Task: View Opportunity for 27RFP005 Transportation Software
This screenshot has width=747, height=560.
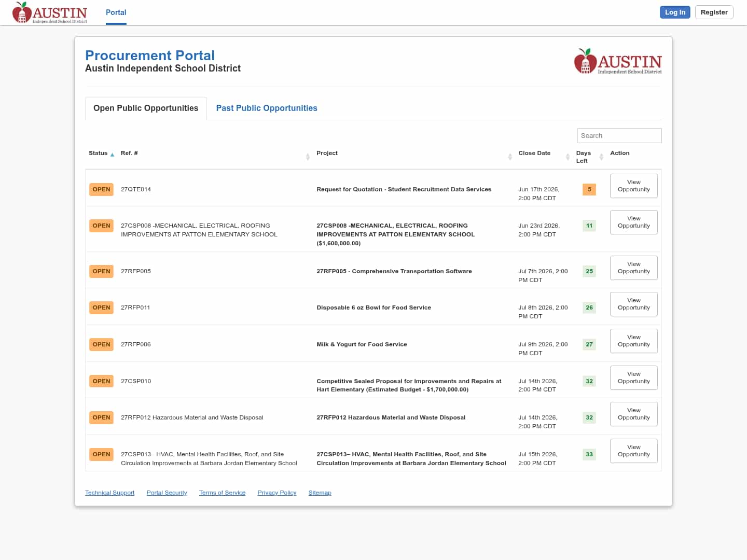Action: [x=633, y=268]
